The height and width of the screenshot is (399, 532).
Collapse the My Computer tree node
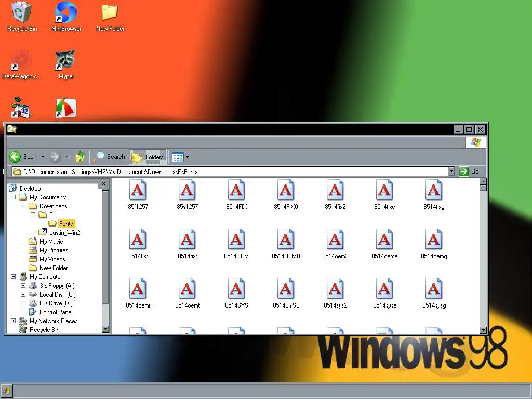[13, 276]
